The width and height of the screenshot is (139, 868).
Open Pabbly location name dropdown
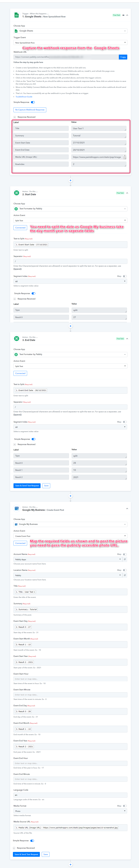click(68, 575)
